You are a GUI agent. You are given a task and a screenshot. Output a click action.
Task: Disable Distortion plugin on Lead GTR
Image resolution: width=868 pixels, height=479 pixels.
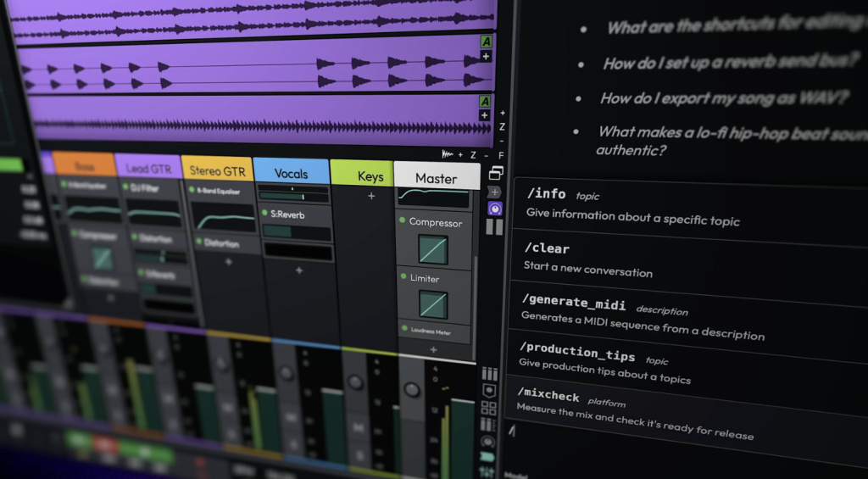tap(135, 237)
